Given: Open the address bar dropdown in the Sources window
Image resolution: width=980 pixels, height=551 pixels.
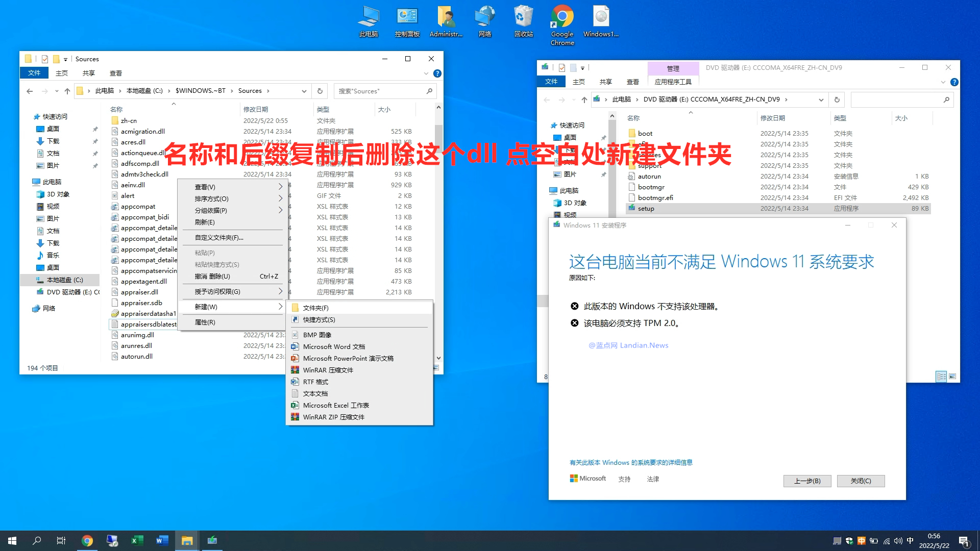Looking at the screenshot, I should click(x=304, y=91).
